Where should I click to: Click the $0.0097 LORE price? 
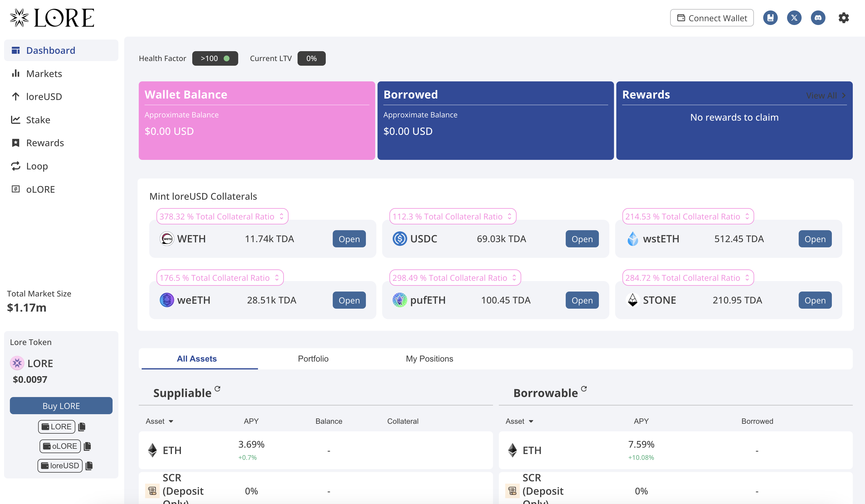pyautogui.click(x=30, y=380)
